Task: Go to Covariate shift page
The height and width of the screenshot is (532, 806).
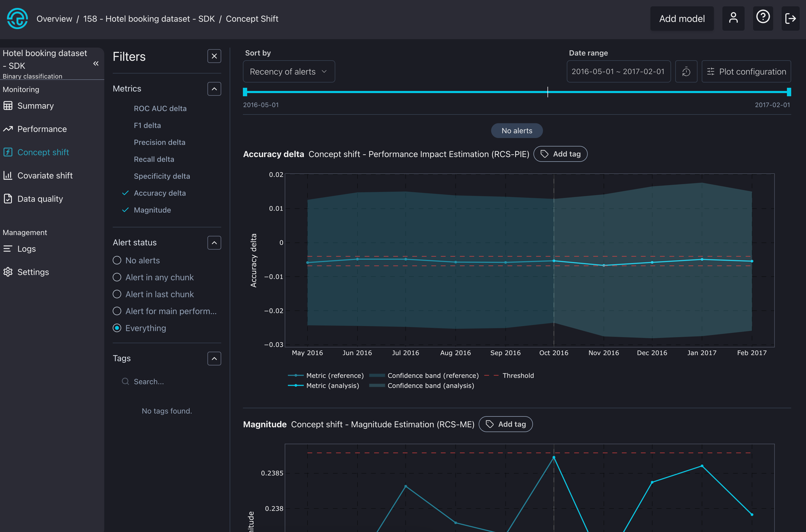Action: pyautogui.click(x=45, y=176)
